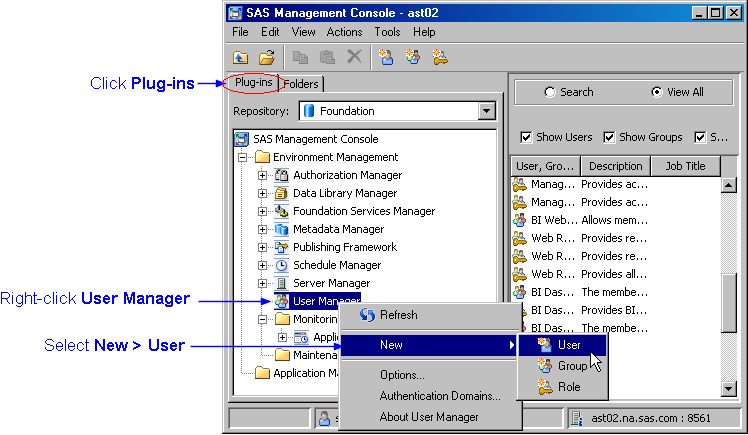Select the Search radio button
This screenshot has width=748, height=435.
pos(549,92)
